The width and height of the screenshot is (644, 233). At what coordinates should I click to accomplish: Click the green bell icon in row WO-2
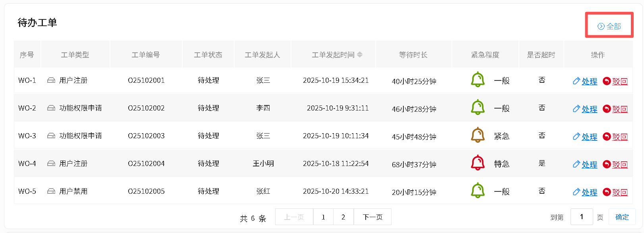pos(478,107)
